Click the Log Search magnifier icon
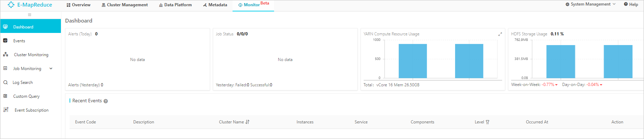644x139 pixels. [x=5, y=82]
